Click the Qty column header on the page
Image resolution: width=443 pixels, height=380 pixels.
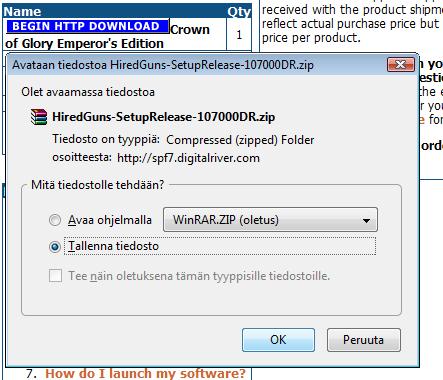point(239,12)
